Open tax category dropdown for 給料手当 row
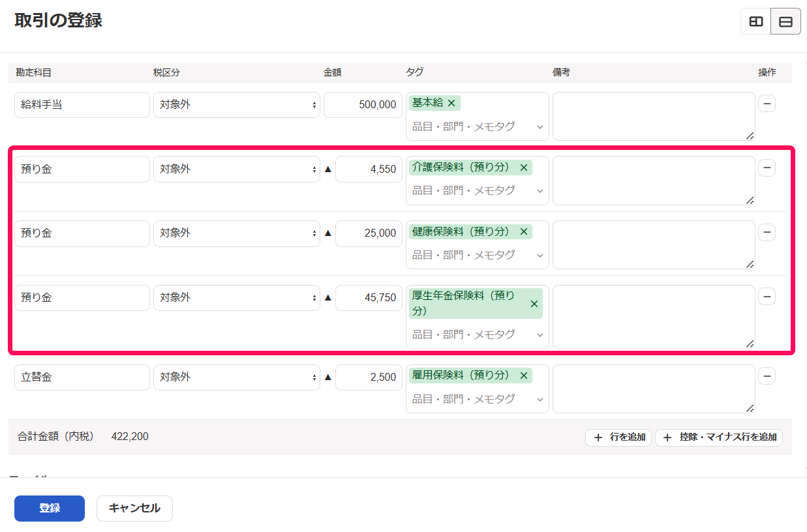 (237, 105)
